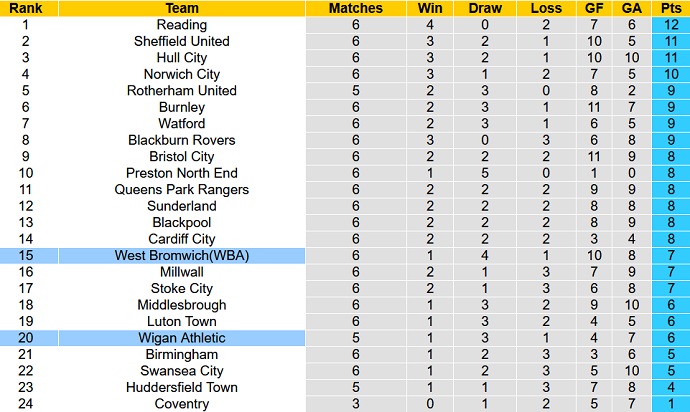
Task: Click the GA column header
Action: click(x=629, y=8)
